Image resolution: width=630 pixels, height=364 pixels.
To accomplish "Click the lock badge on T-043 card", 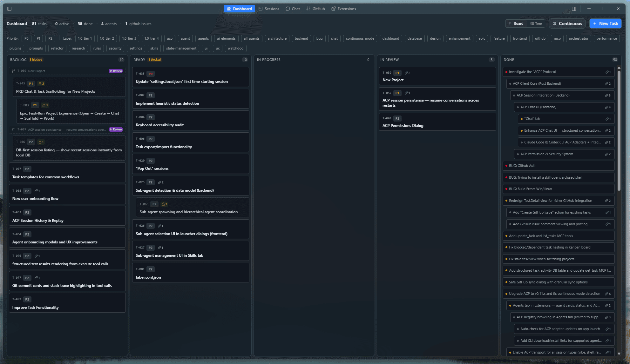I will 41,83.
